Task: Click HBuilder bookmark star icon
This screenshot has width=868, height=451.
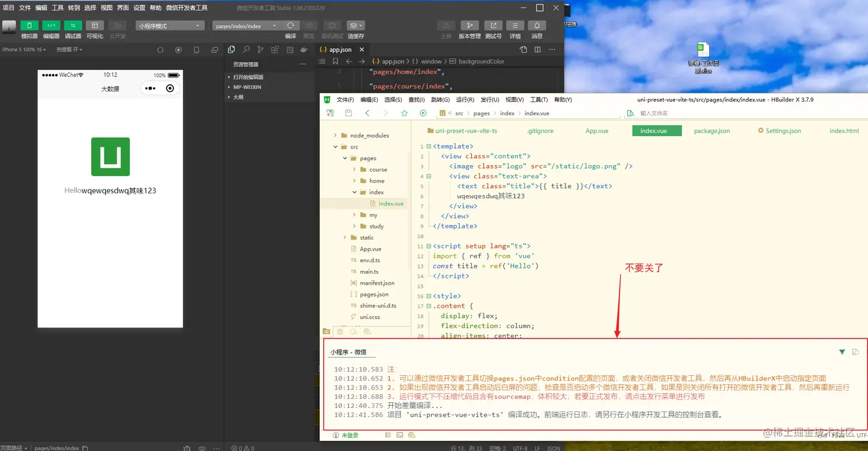Action: 404,113
